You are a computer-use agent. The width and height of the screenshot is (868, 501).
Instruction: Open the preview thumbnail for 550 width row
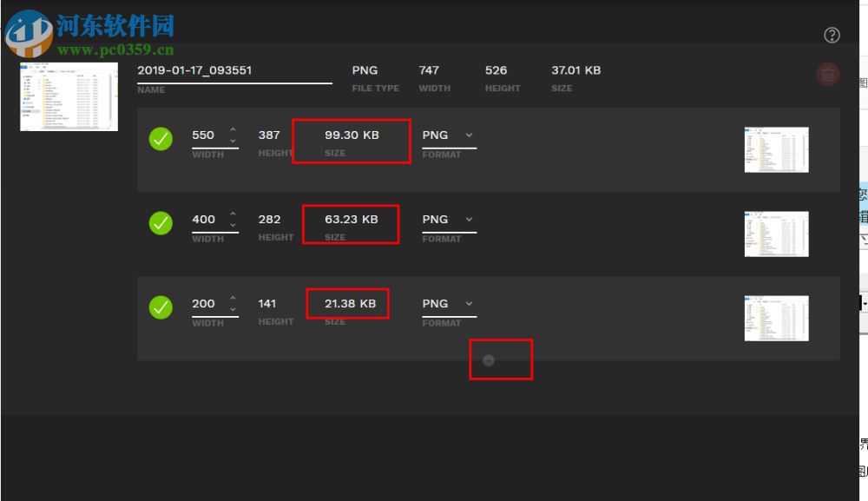(776, 150)
